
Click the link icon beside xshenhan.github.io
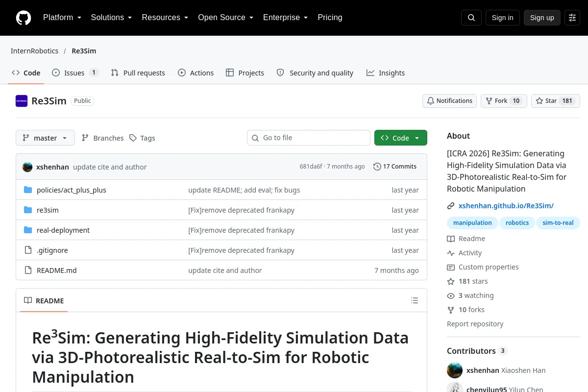[x=451, y=206]
